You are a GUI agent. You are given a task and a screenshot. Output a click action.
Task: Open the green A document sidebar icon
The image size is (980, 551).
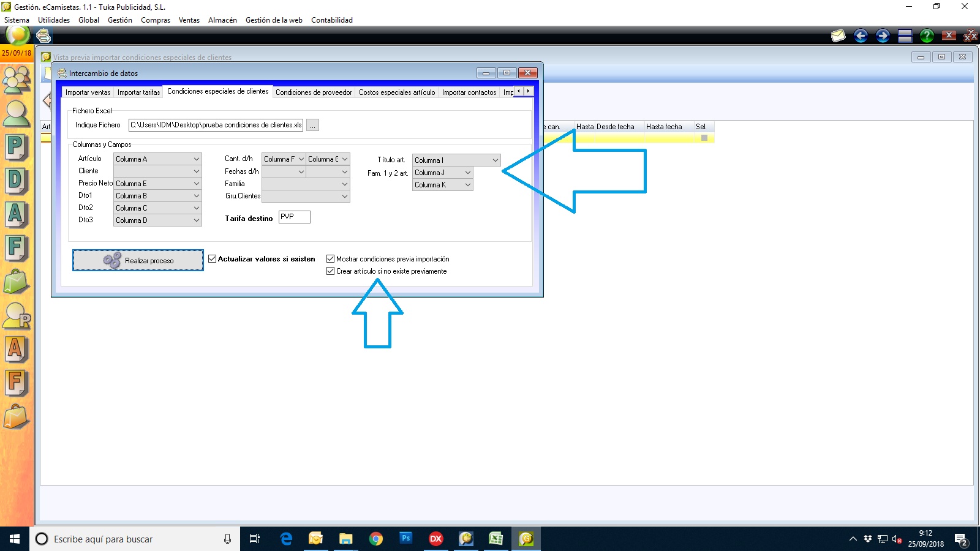17,215
